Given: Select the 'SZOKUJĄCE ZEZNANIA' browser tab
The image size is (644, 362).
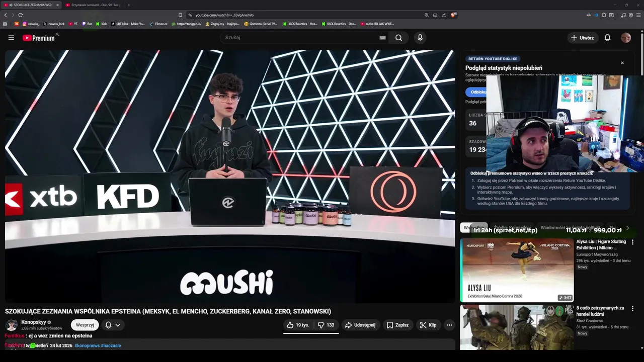Looking at the screenshot, I should [30, 5].
